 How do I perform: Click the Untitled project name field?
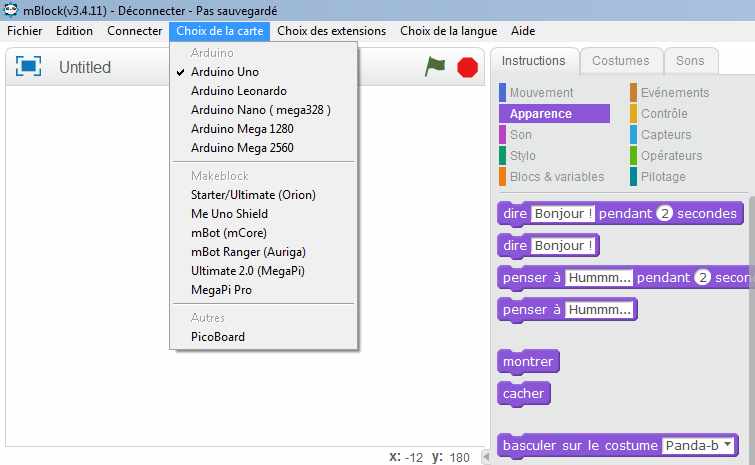85,67
